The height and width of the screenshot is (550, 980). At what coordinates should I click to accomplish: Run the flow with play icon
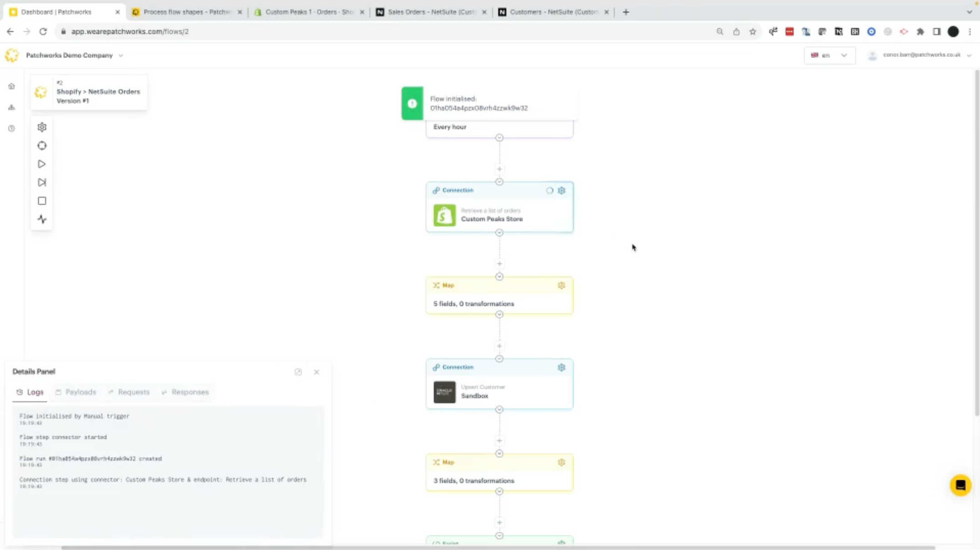(x=42, y=164)
